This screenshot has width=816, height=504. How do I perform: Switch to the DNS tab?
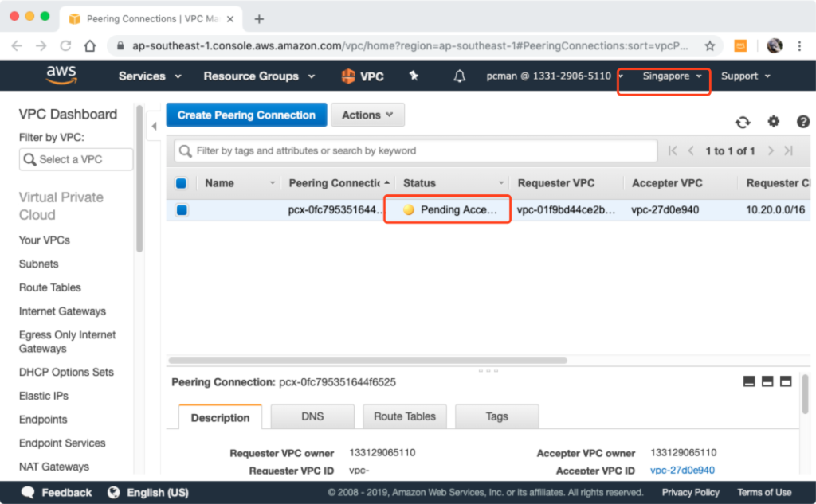tap(312, 416)
